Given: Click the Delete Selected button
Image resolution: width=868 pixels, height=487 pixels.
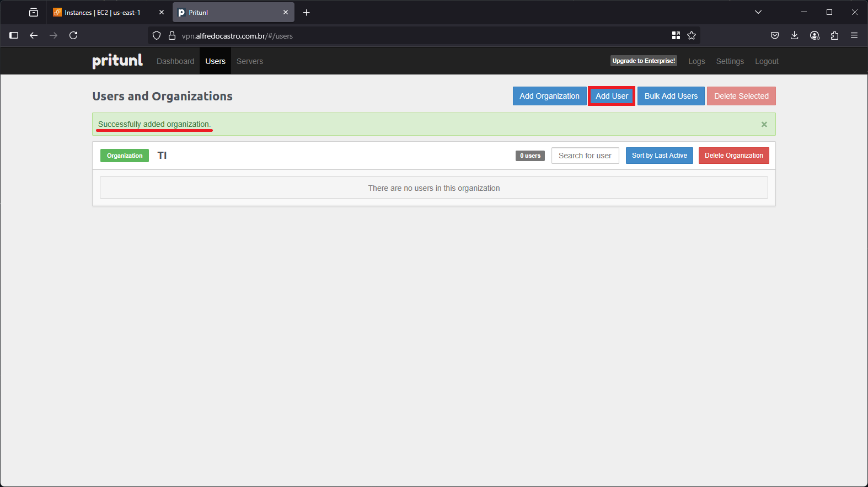Looking at the screenshot, I should [x=741, y=96].
